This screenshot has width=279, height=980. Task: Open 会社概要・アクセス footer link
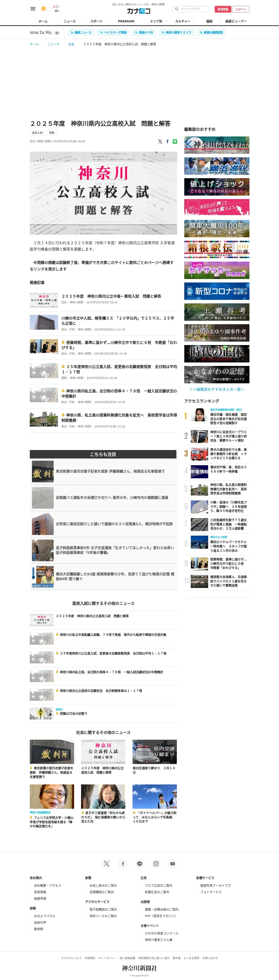(x=47, y=885)
